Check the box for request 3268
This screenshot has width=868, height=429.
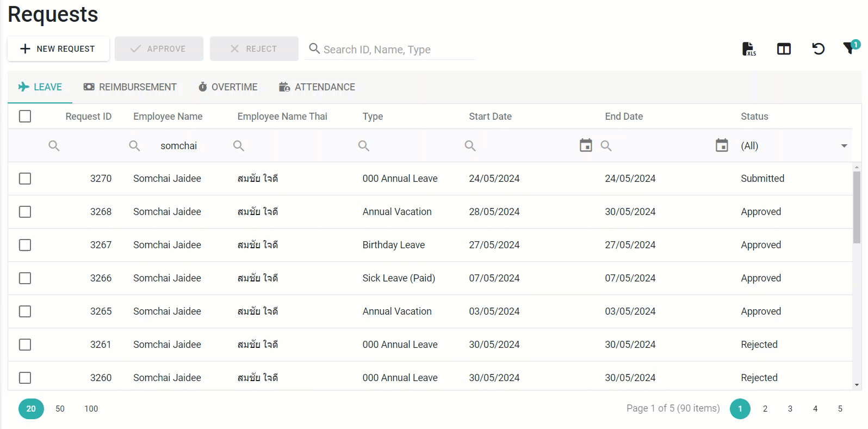(25, 212)
